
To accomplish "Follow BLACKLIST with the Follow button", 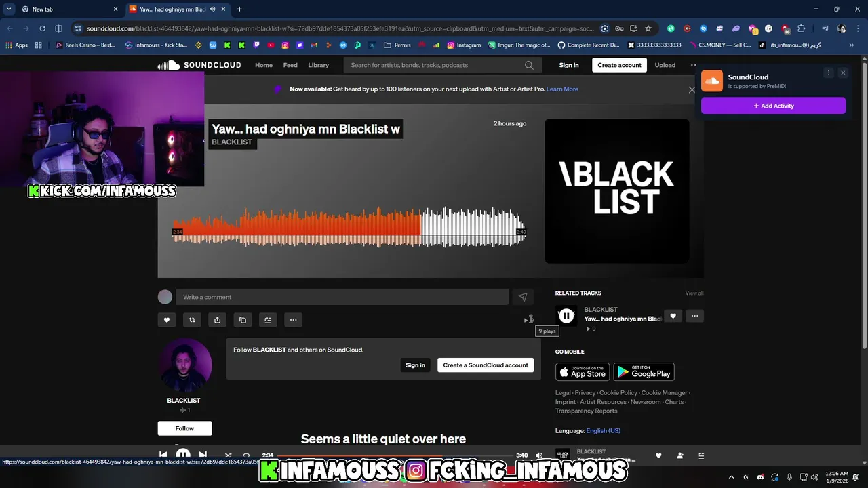I will coord(184,428).
